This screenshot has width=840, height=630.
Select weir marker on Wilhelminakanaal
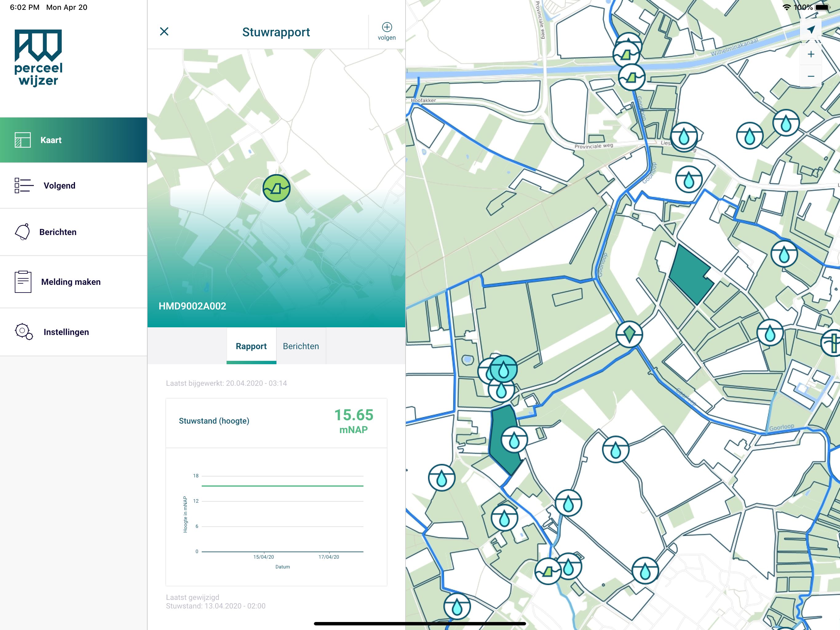626,55
